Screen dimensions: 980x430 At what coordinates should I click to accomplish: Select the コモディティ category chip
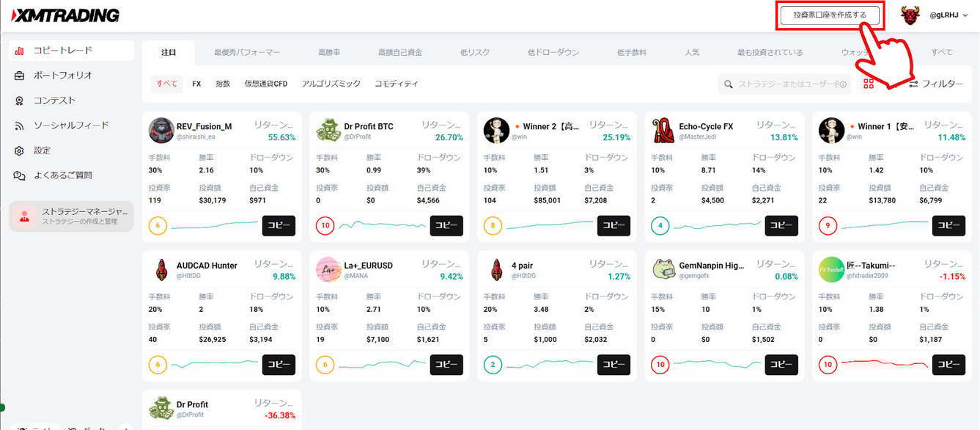397,84
